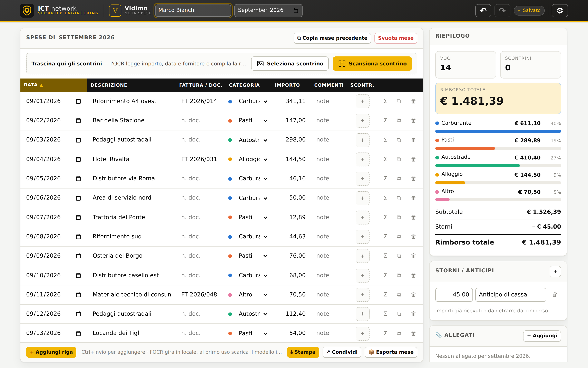This screenshot has height=368, width=588.
Task: Delete the Anticipo di cassa storno
Action: (x=555, y=294)
